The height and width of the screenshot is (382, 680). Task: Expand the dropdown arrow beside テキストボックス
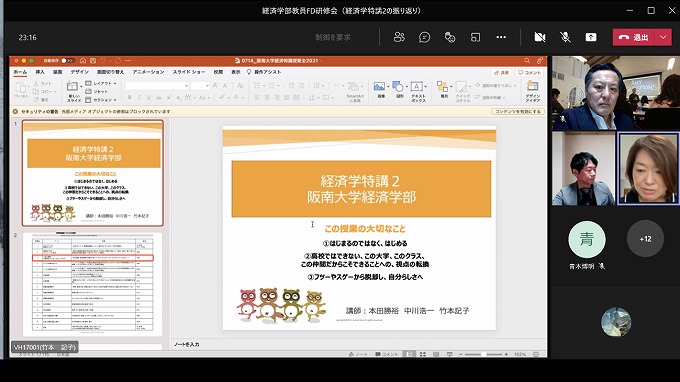pos(425,87)
